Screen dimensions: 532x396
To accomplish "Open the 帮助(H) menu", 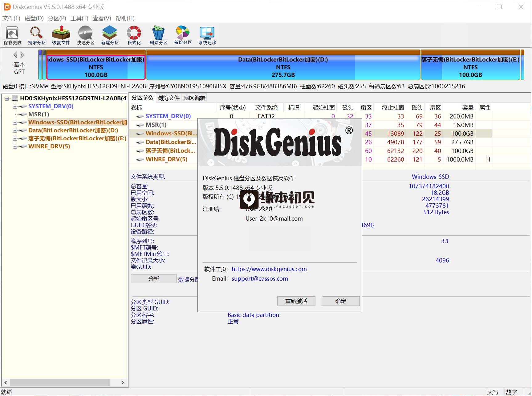I will coord(125,18).
